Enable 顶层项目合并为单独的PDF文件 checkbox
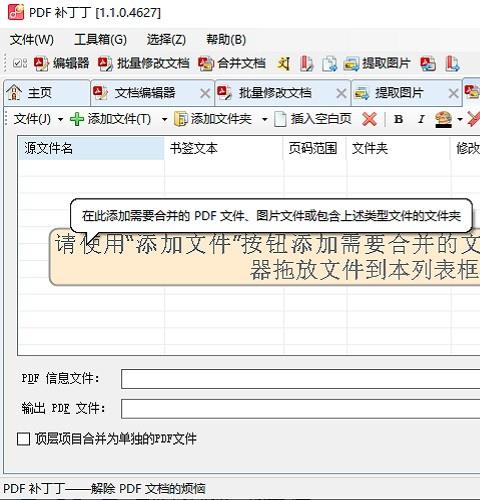Screen dimensions: 480x500 [23, 439]
